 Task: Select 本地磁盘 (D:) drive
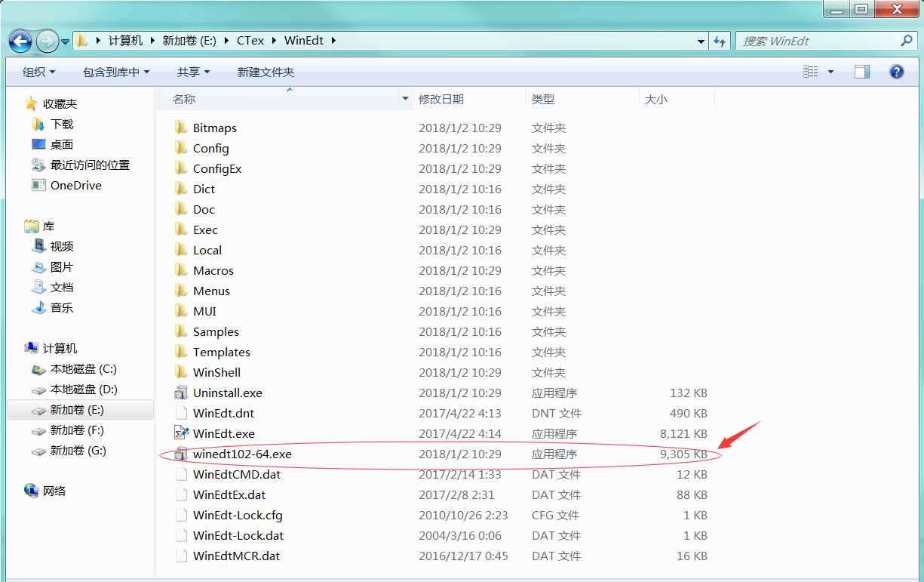84,390
